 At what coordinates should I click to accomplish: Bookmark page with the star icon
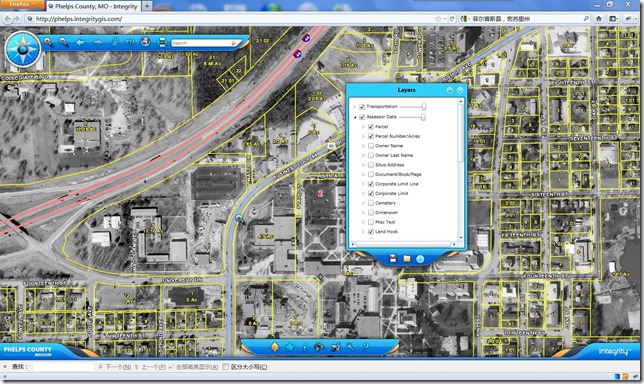point(438,18)
